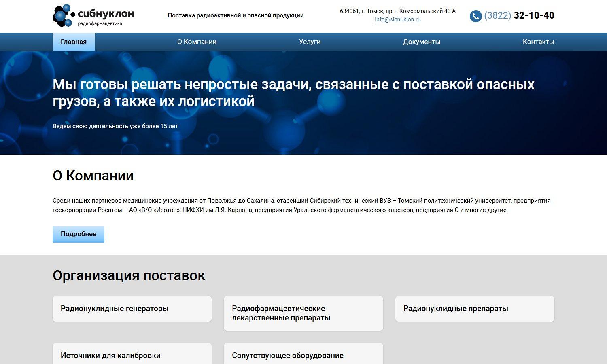
Task: Go to the О Компании menu item
Action: pos(197,42)
